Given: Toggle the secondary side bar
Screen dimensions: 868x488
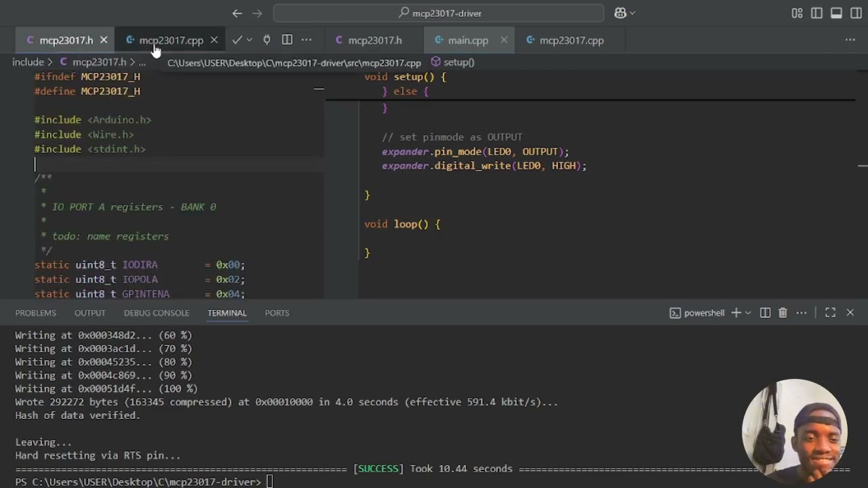Looking at the screenshot, I should pyautogui.click(x=856, y=13).
